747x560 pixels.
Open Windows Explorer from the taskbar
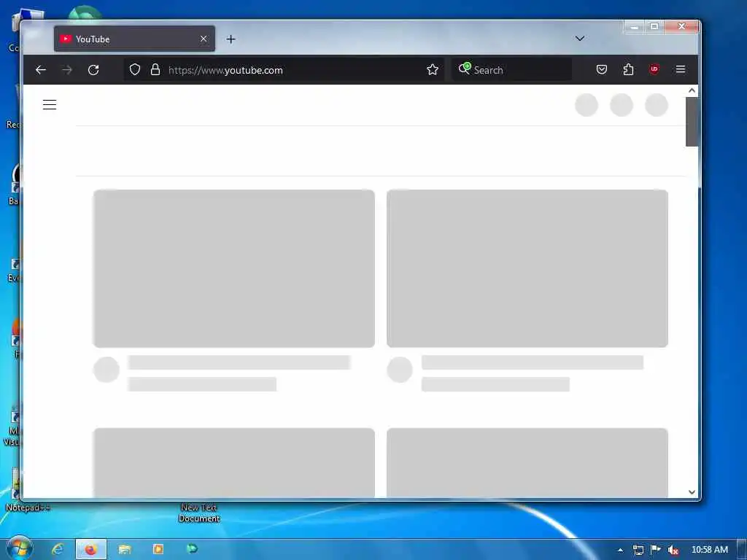[125, 550]
